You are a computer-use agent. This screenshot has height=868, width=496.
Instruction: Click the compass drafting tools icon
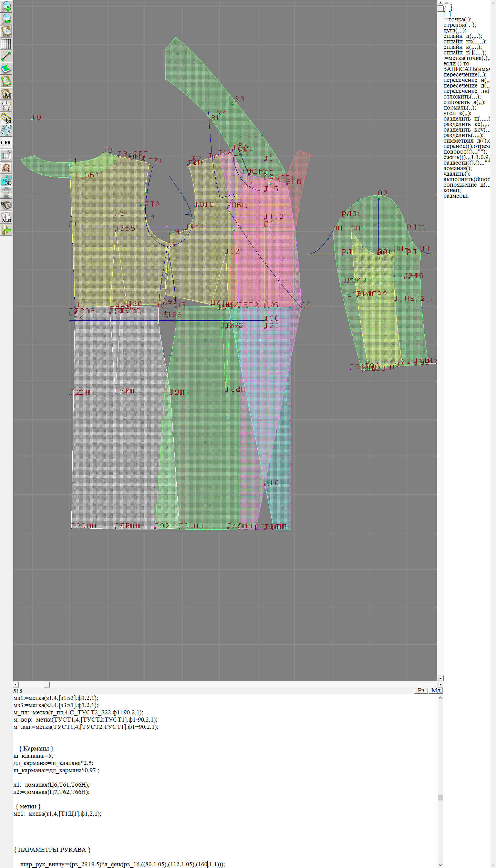tap(6, 106)
